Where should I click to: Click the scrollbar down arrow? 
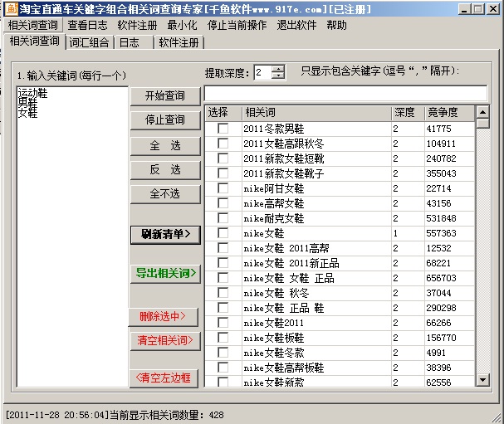click(482, 380)
